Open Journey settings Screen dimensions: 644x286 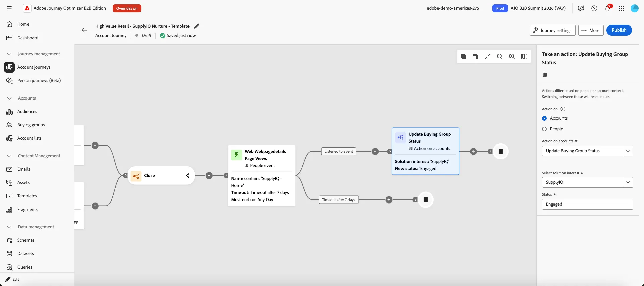(552, 30)
